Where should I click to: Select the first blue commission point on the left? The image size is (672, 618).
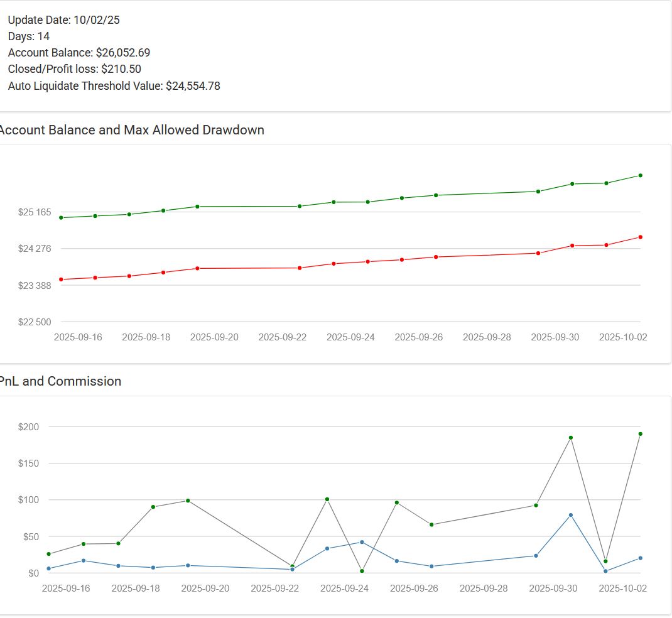coord(48,568)
